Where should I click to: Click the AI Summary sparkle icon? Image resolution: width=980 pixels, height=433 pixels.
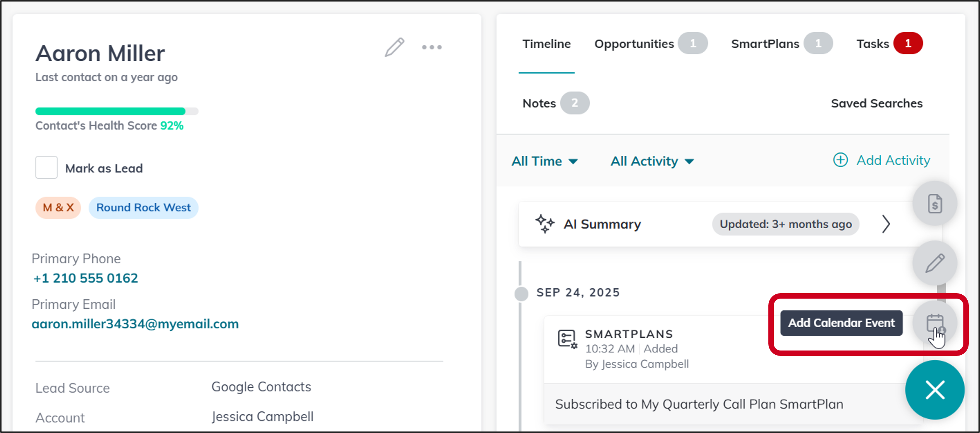545,224
